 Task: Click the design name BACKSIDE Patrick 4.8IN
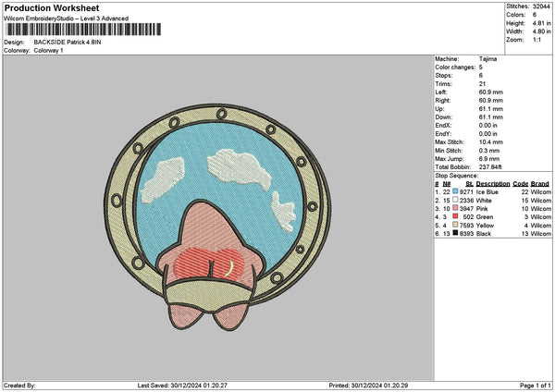(68, 43)
